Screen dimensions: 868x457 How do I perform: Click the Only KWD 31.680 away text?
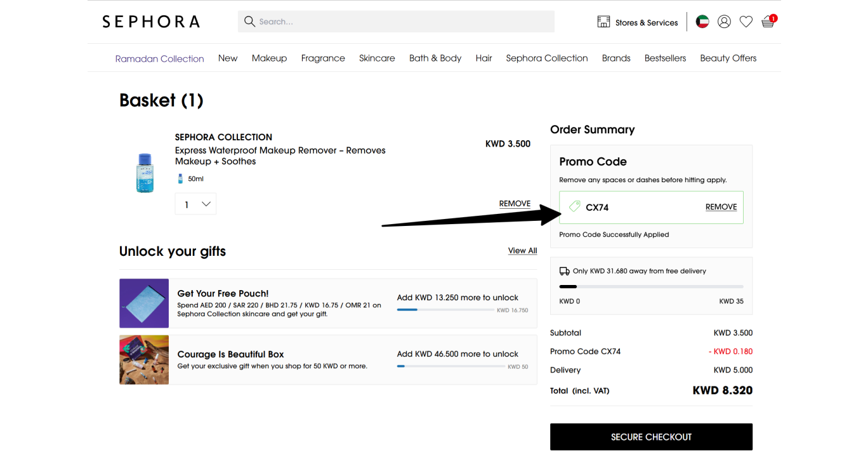640,271
